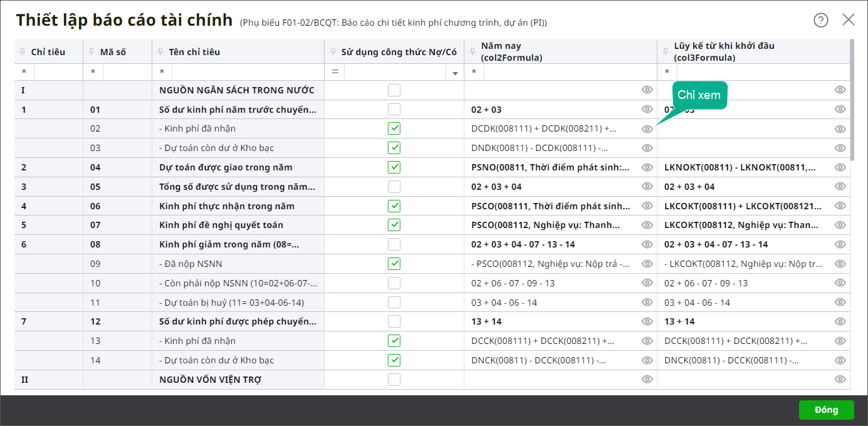Click pin icon of 'Tên chỉ tiêu' column
This screenshot has width=868, height=426.
(161, 52)
